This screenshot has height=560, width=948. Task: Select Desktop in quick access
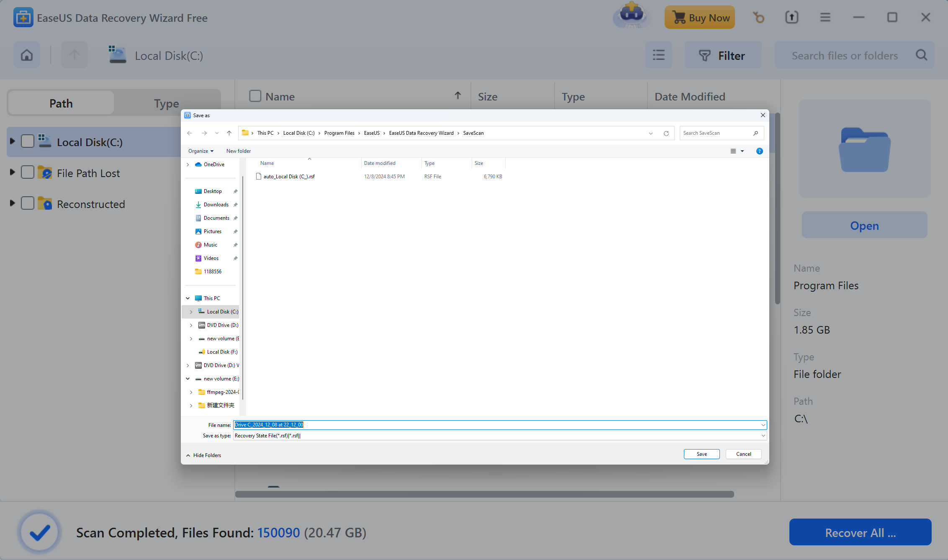(213, 191)
